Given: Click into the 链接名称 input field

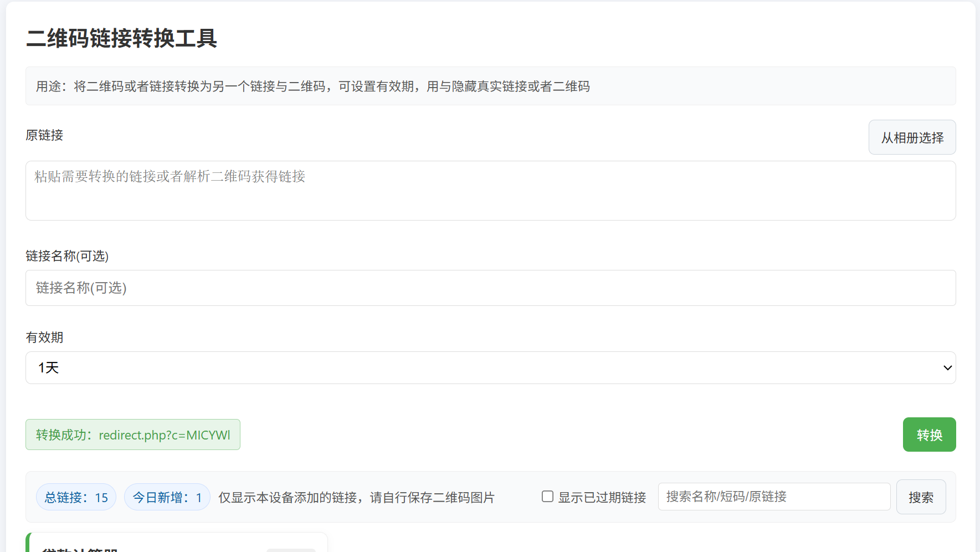Looking at the screenshot, I should click(490, 288).
